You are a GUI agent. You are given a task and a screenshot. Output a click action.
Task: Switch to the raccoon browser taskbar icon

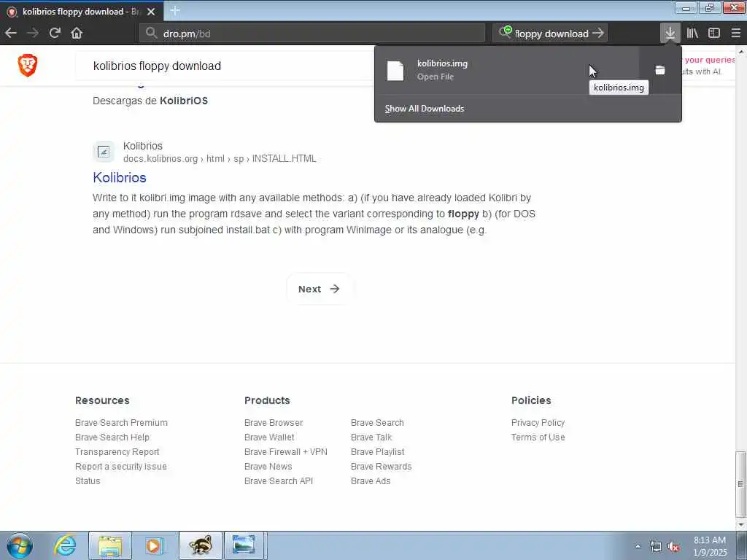point(201,545)
